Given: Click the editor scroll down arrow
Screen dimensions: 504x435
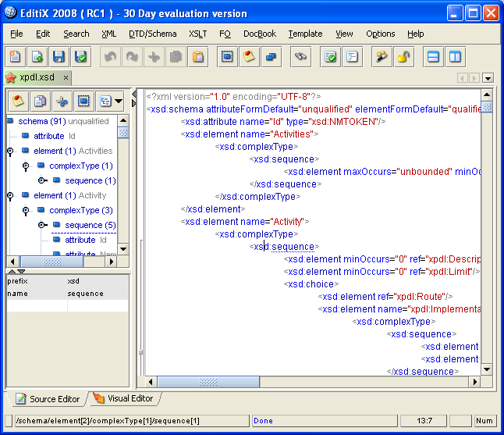Looking at the screenshot, I should pyautogui.click(x=487, y=369).
